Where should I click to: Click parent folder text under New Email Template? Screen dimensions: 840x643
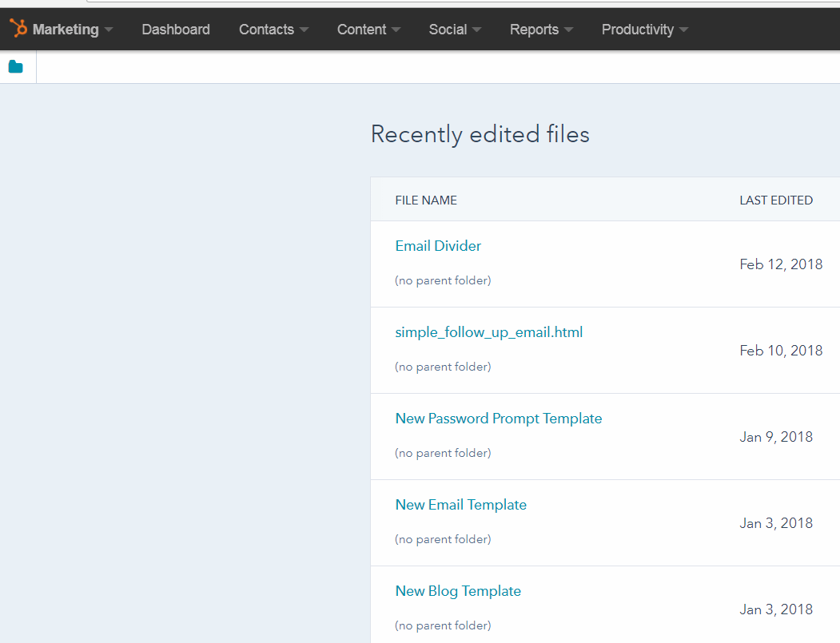(443, 539)
